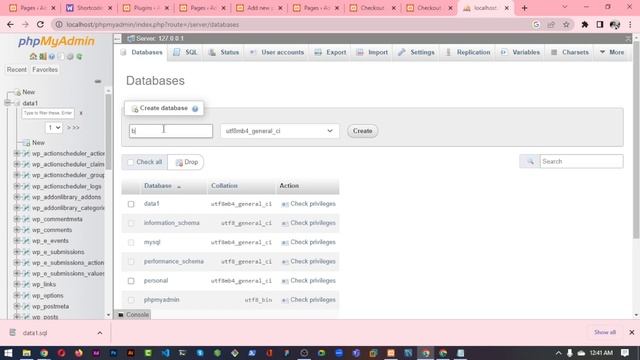Open the wp_postmeta table
The image size is (640, 360).
[x=50, y=307]
